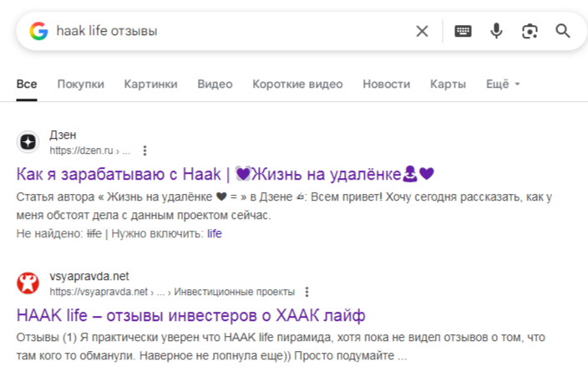Open result Как я зарабатываю с Haak
Screen dimensions: 588x377
[226, 174]
